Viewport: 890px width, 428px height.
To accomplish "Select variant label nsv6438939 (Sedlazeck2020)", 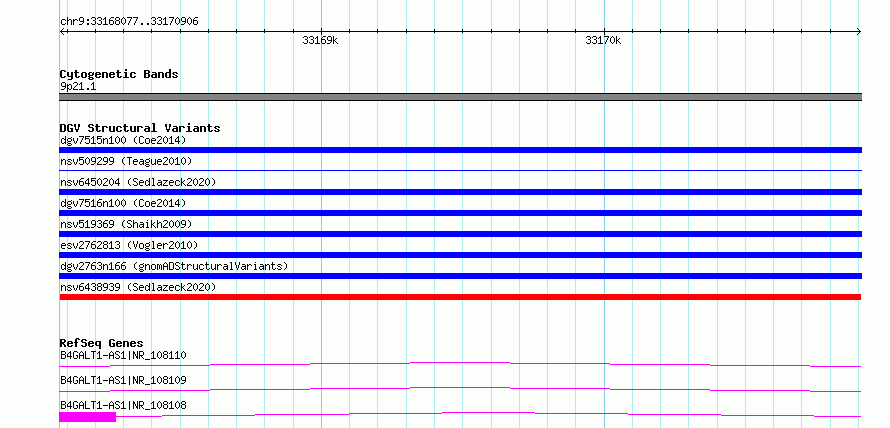I will click(138, 287).
